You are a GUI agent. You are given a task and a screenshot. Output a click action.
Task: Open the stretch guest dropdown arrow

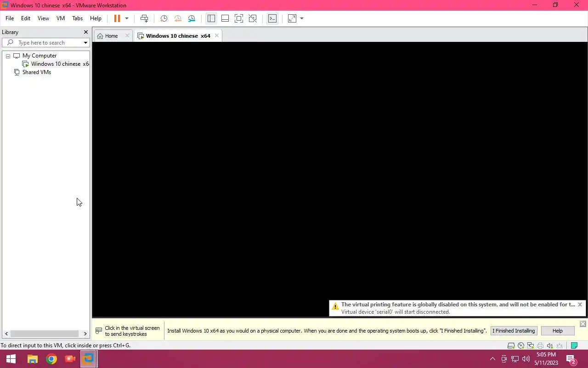[x=302, y=18]
